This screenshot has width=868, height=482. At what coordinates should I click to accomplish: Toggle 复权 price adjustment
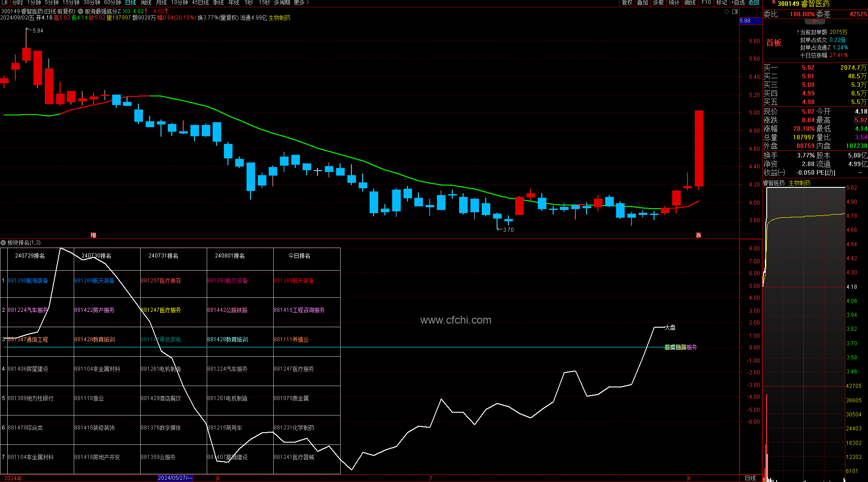coord(627,3)
